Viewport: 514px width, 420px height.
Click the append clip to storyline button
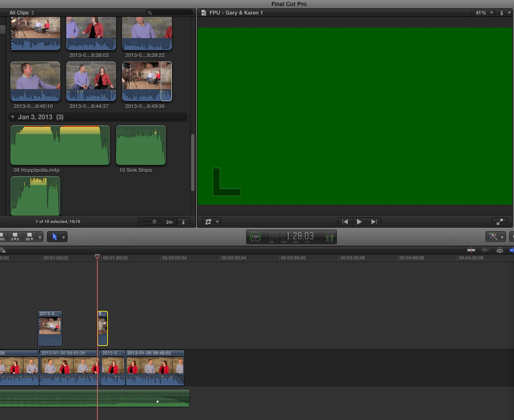tap(29, 237)
